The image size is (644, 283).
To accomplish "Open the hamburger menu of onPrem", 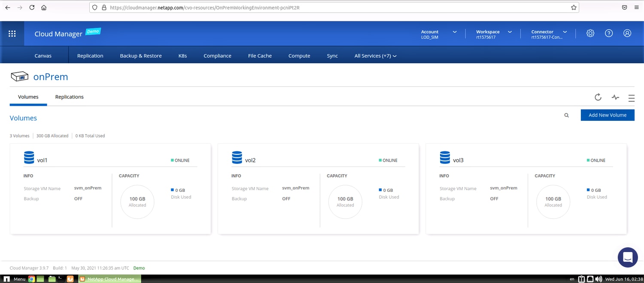I will pos(631,98).
